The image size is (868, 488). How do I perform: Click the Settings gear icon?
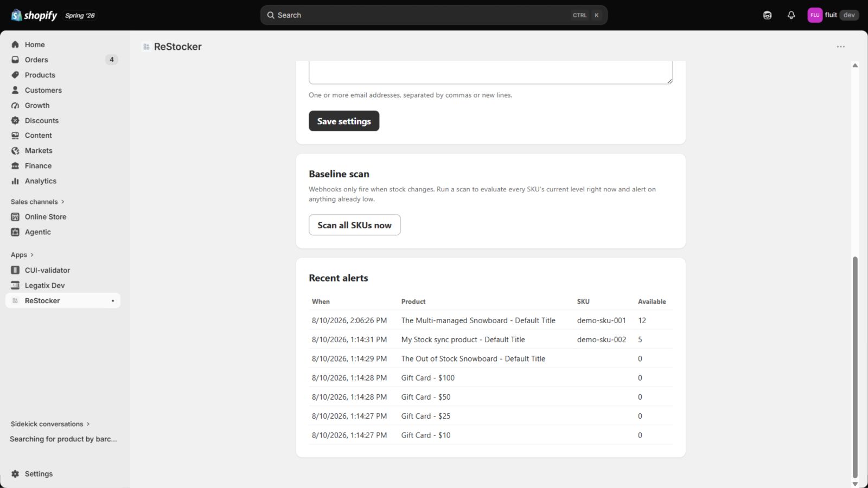(x=15, y=474)
